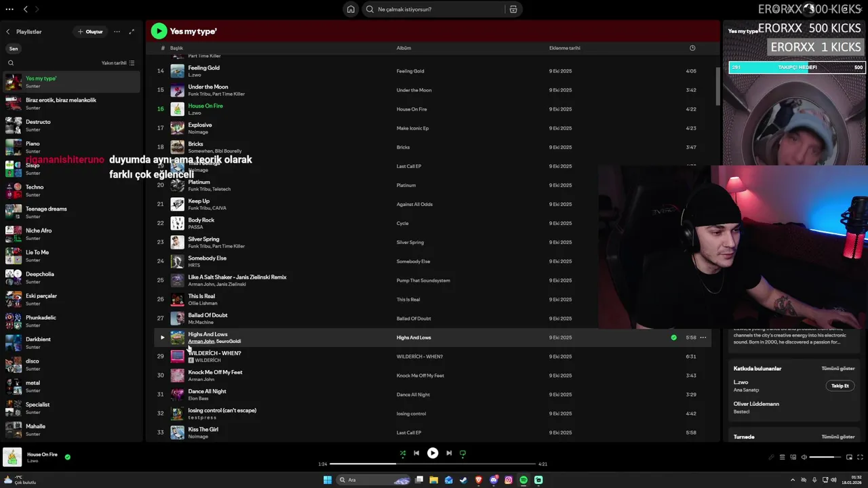Enter full screen player mode
868x488 pixels.
(861, 457)
